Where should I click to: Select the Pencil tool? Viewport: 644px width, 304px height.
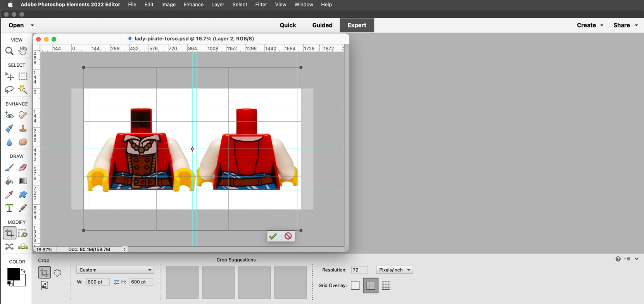23,208
